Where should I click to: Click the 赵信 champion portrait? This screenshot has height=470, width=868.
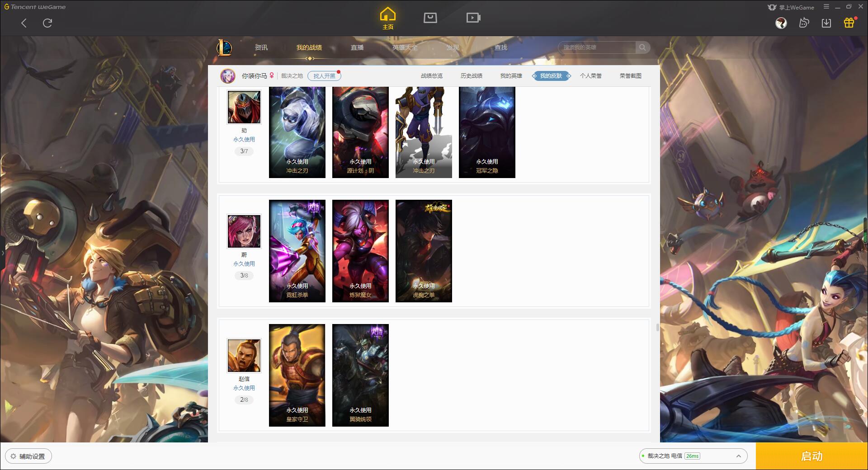244,356
